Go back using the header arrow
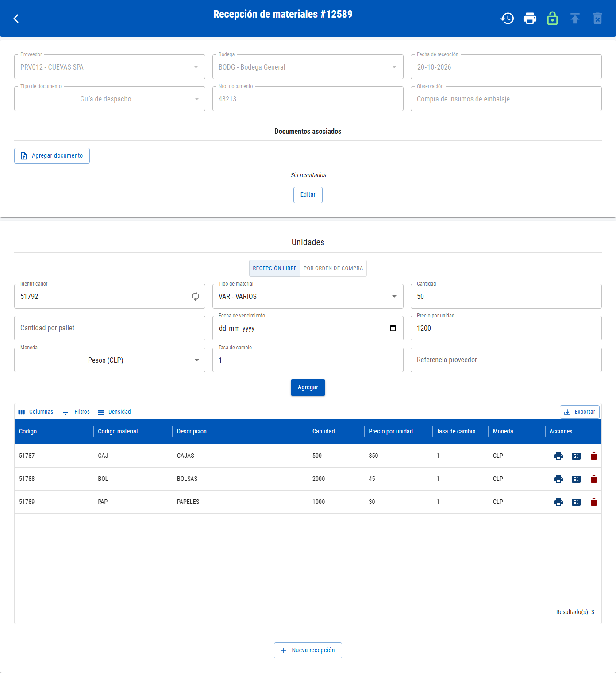 tap(16, 19)
